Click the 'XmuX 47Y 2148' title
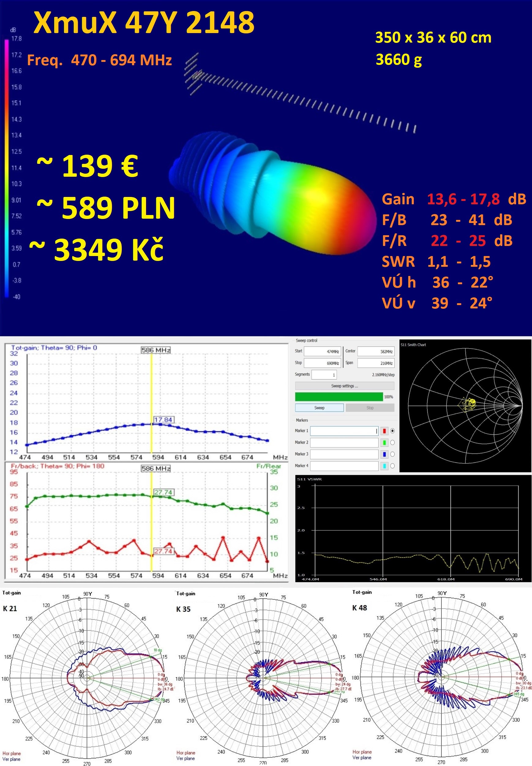 [x=144, y=22]
